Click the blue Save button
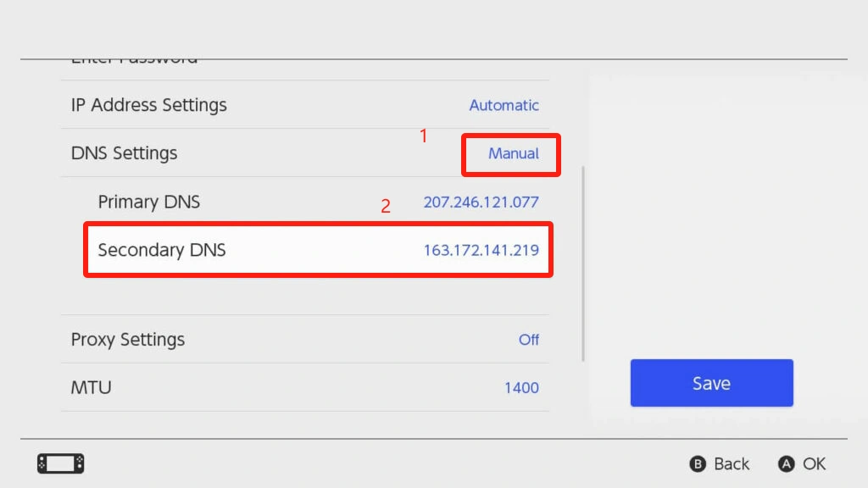This screenshot has height=488, width=868. click(x=711, y=383)
